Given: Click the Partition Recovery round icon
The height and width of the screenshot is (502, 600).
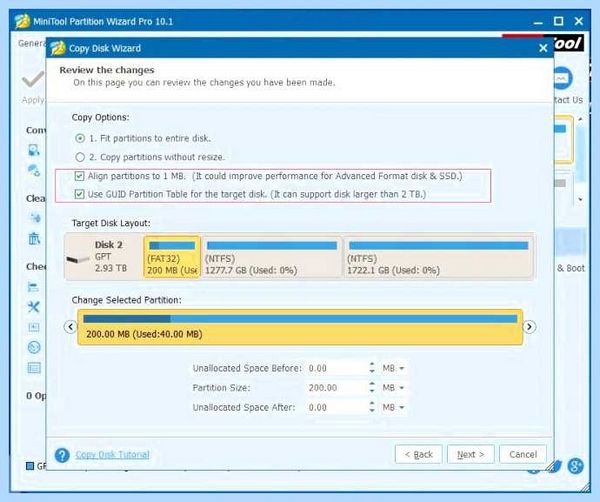Looking at the screenshot, I should (x=34, y=347).
